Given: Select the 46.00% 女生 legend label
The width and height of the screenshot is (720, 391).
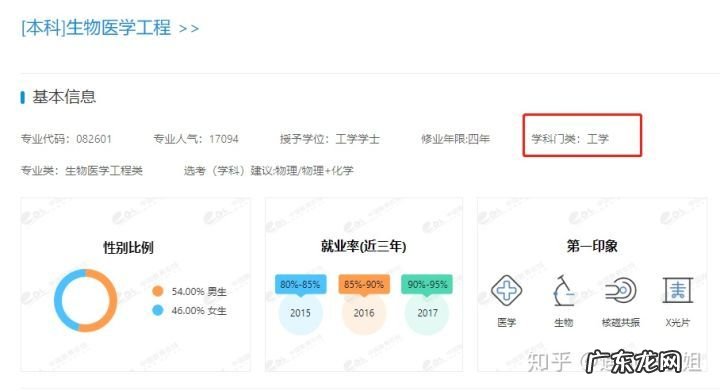Looking at the screenshot, I should pos(199,311).
